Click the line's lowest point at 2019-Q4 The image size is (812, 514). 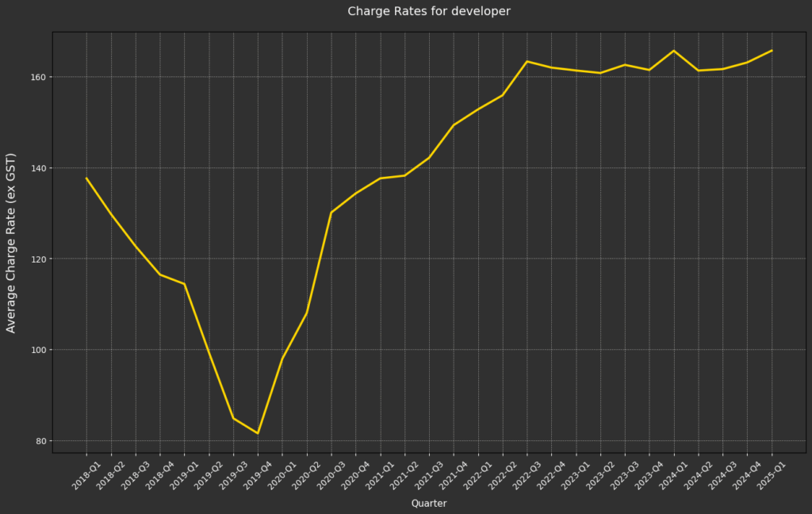[x=258, y=433]
